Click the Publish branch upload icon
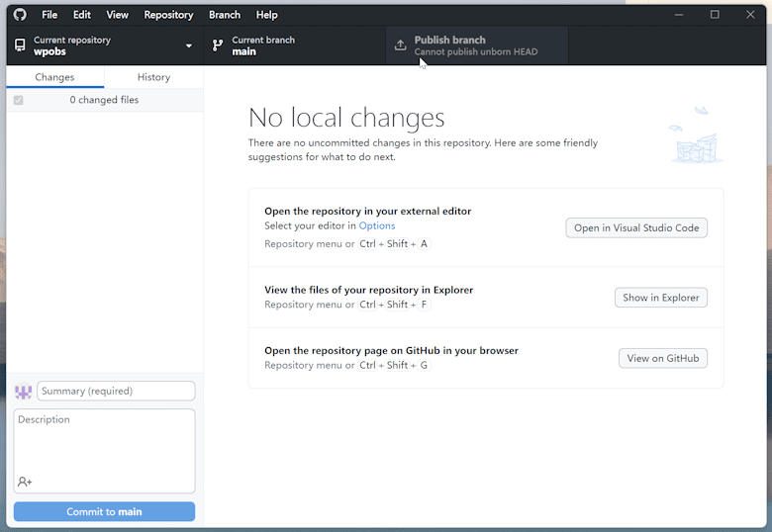This screenshot has height=532, width=772. pos(400,45)
